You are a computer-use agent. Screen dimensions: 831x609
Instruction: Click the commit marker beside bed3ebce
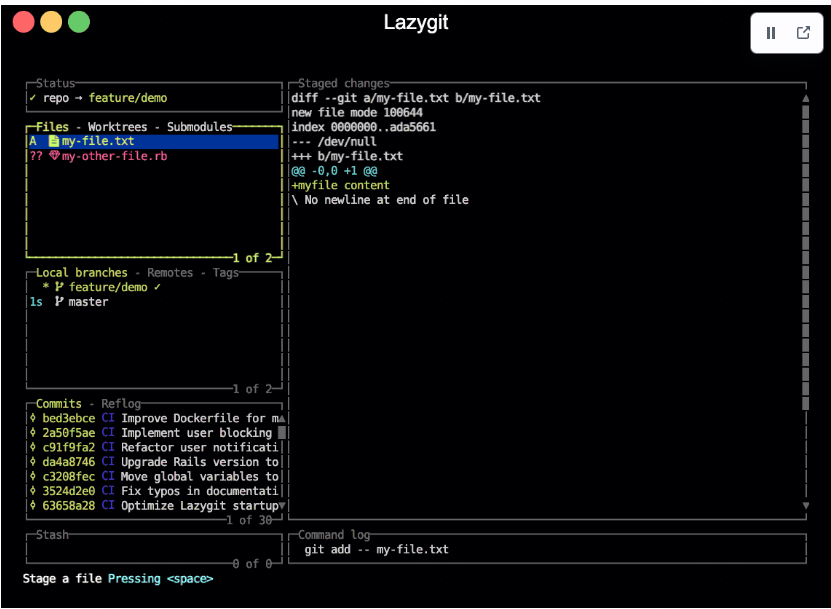point(33,418)
